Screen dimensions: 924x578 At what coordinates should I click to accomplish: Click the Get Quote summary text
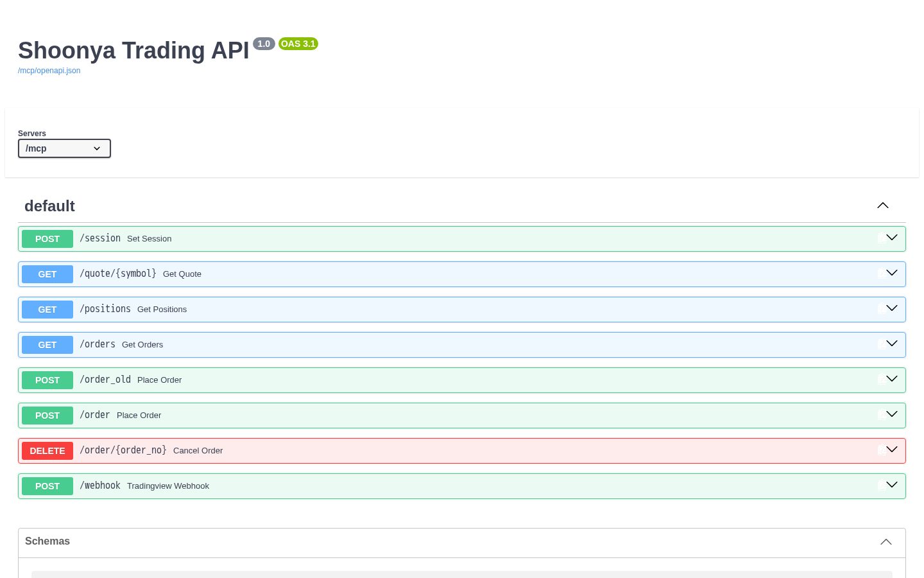pos(182,274)
